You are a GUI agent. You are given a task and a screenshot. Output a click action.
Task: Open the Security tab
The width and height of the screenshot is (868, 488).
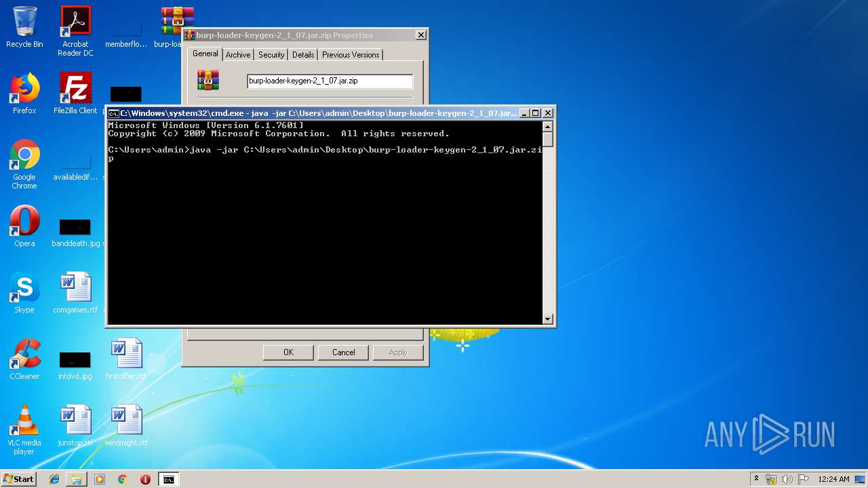pos(271,55)
